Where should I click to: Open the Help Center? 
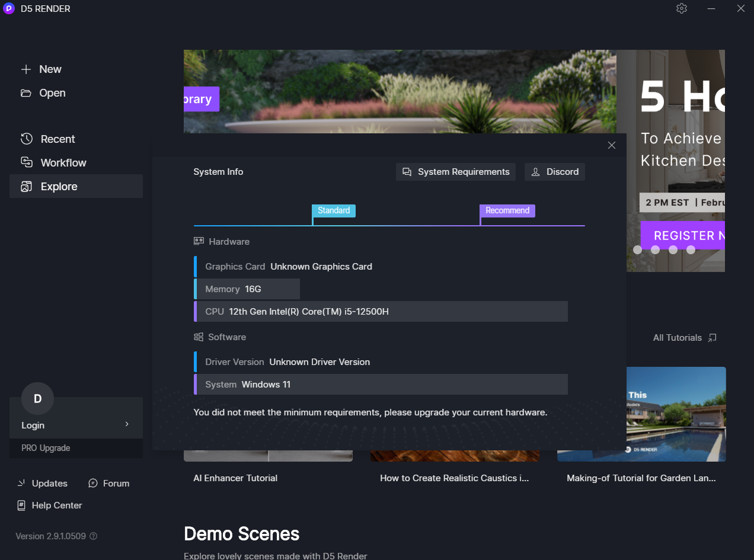pyautogui.click(x=49, y=505)
